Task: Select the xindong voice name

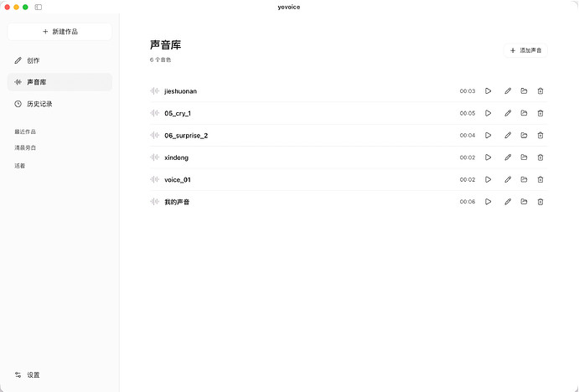Action: pyautogui.click(x=176, y=157)
